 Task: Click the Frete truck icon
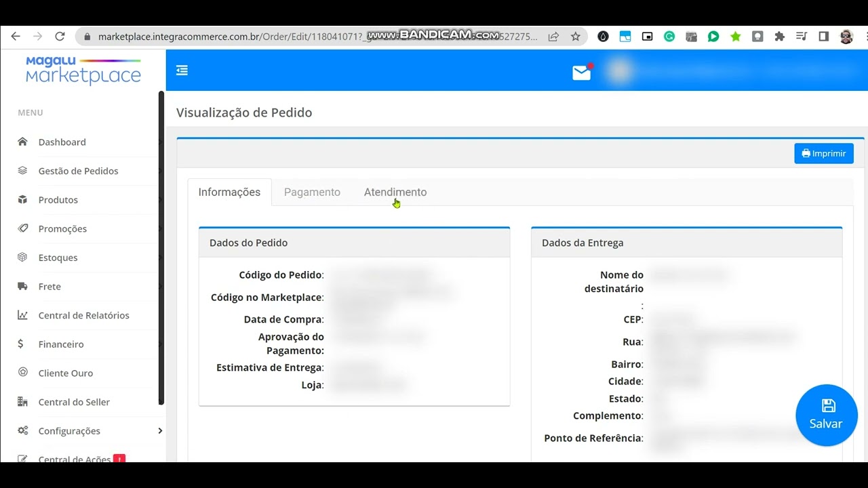tap(22, 286)
